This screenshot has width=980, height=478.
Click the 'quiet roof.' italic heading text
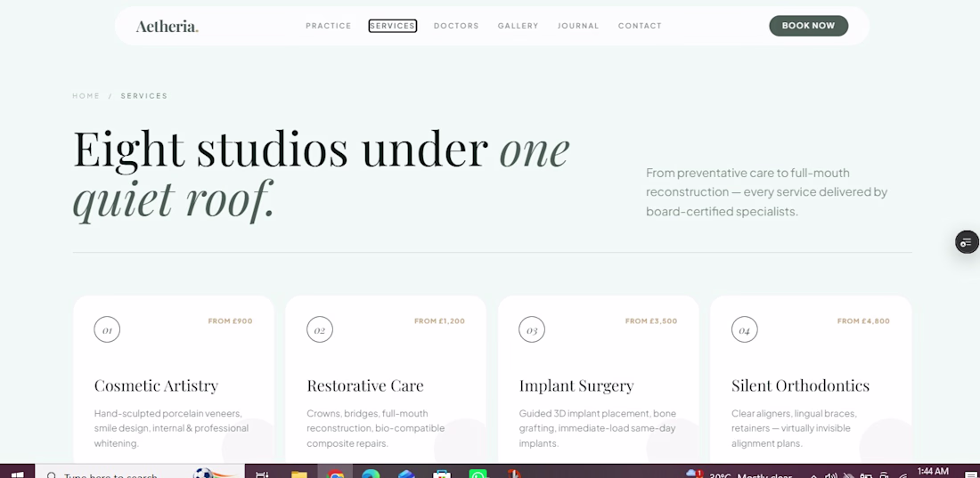pos(174,200)
